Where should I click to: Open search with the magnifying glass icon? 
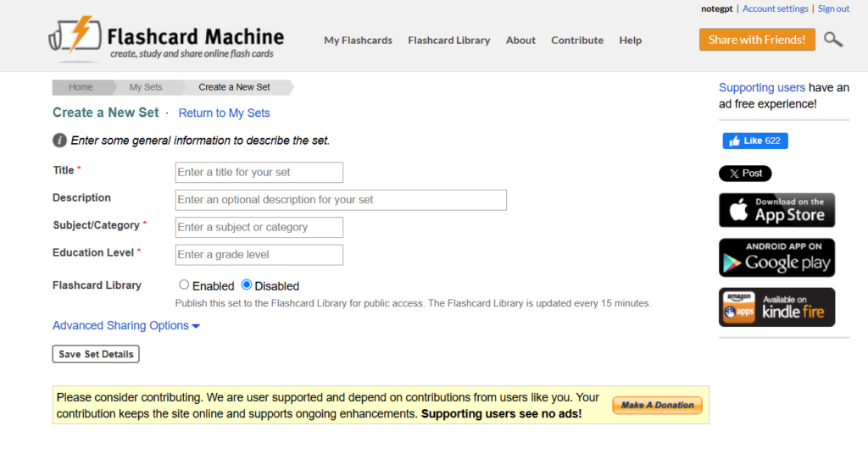point(832,39)
